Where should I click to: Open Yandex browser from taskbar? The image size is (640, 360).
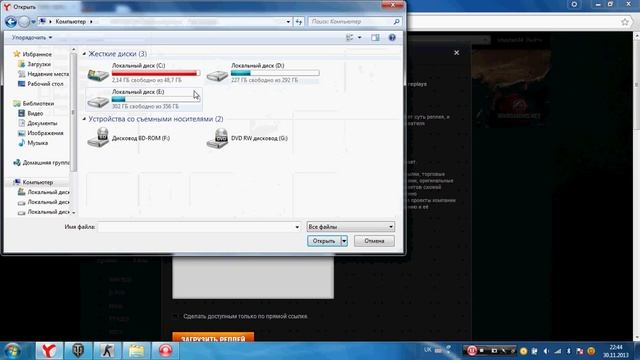pos(49,351)
